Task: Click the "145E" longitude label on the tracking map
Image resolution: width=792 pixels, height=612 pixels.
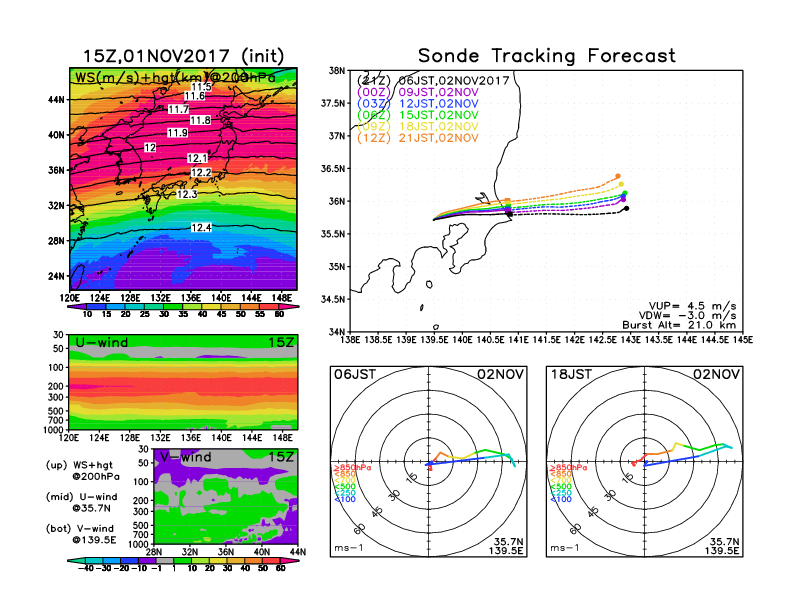Action: pos(742,340)
